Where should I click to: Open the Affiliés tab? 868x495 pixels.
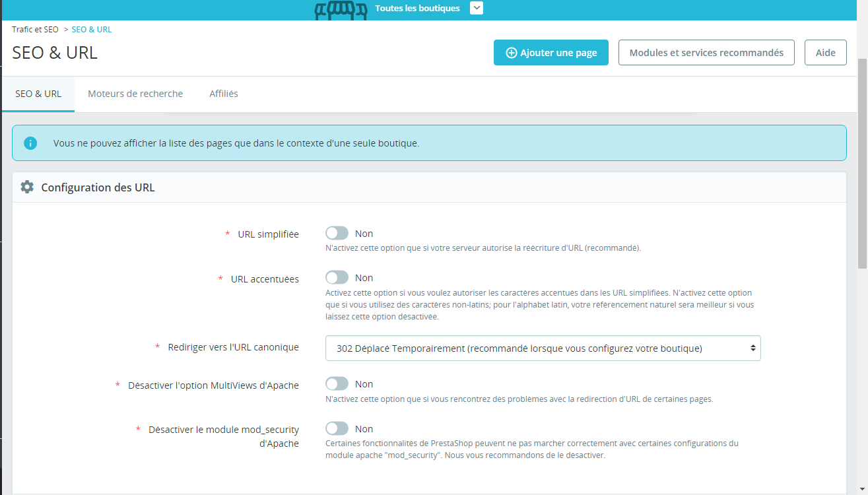pyautogui.click(x=224, y=94)
